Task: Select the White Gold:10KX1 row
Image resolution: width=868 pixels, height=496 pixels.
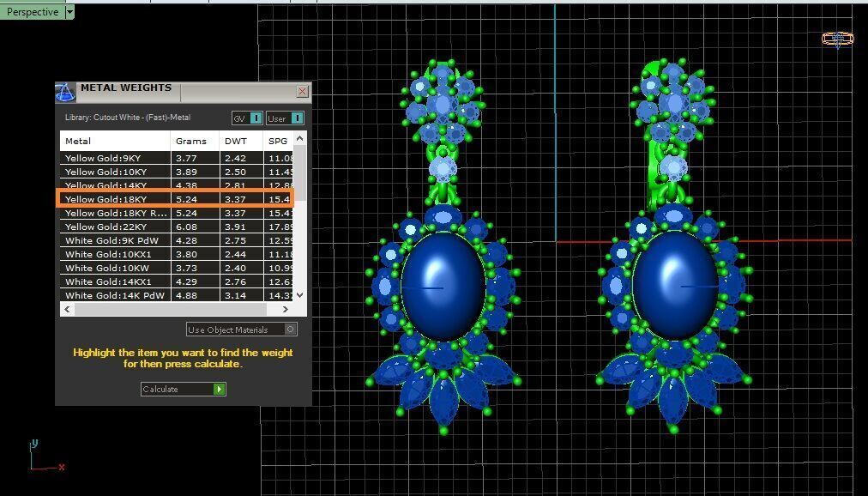Action: 177,254
